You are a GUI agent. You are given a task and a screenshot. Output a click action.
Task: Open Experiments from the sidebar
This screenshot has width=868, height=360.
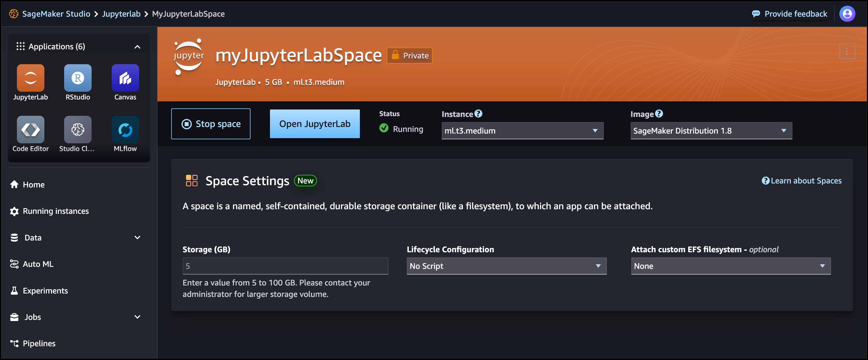[x=45, y=291]
